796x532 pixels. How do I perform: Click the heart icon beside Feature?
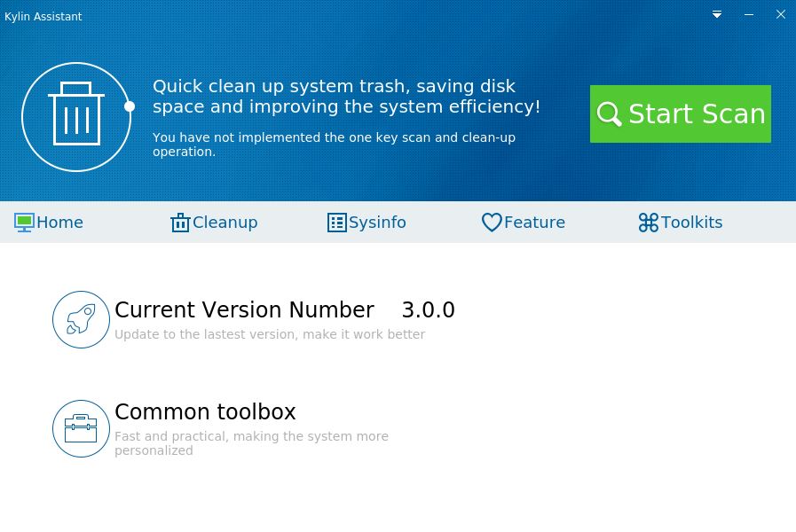(x=492, y=223)
